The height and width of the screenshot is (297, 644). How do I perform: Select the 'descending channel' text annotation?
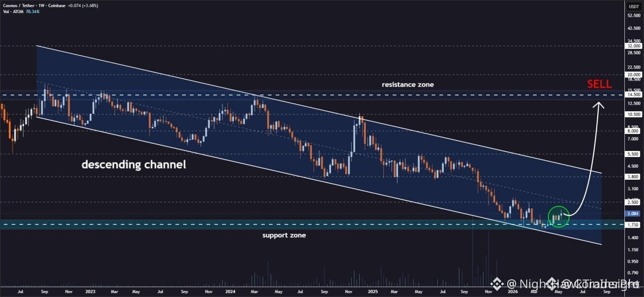(134, 164)
